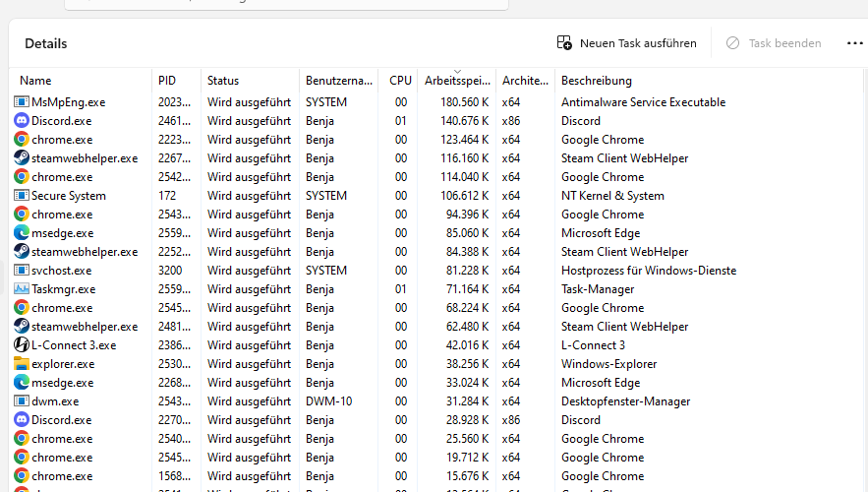Sort by the Arbeitsspeicher column header

[457, 81]
